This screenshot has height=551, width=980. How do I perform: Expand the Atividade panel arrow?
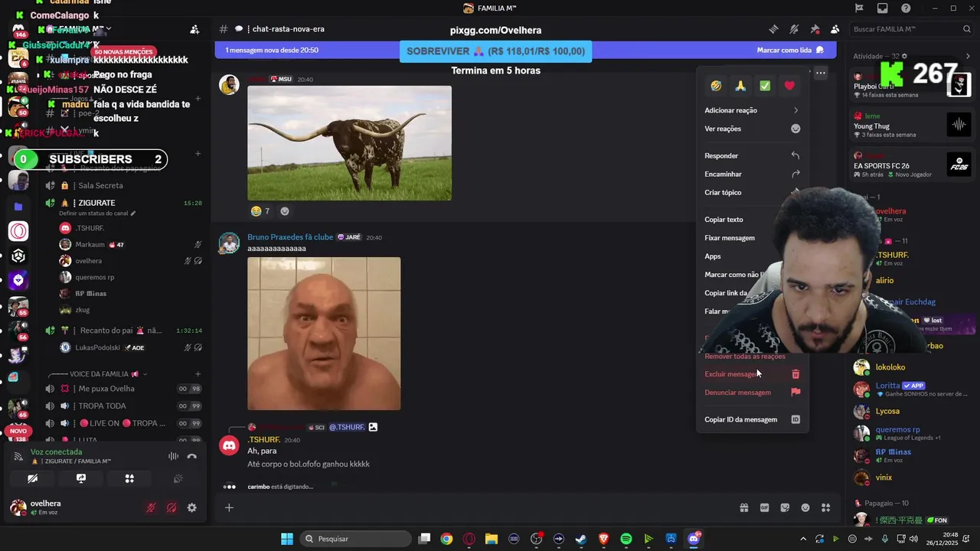tap(968, 56)
